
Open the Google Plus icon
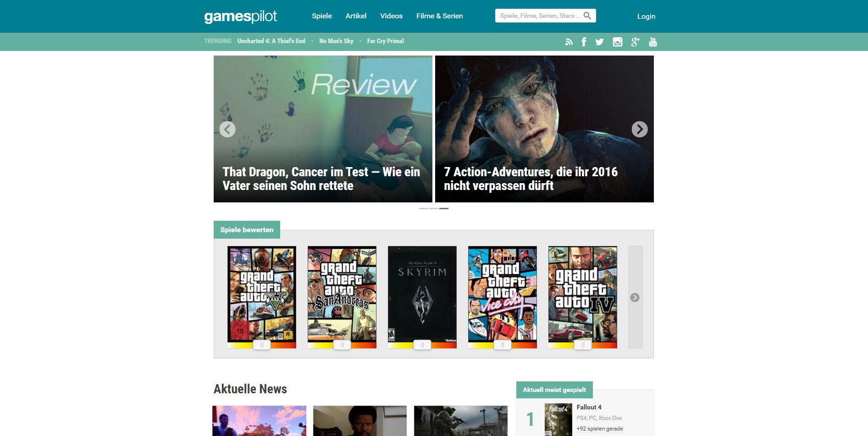pos(635,42)
